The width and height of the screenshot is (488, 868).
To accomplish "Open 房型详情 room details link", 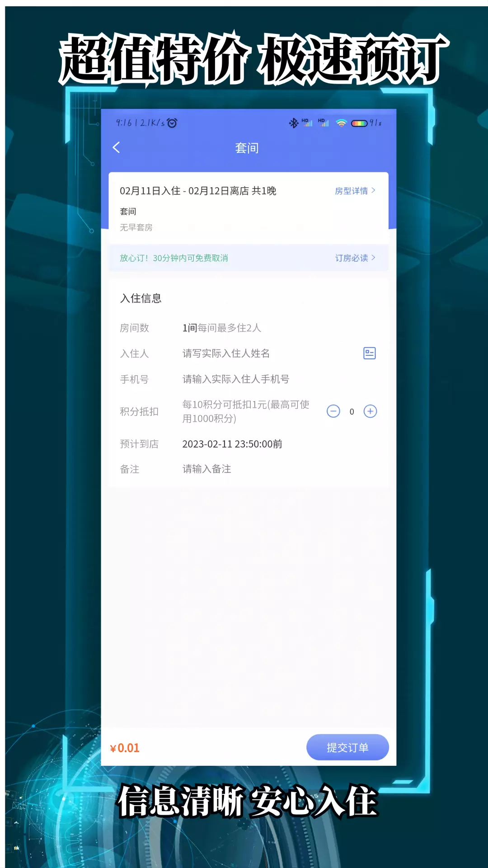I will (x=355, y=191).
